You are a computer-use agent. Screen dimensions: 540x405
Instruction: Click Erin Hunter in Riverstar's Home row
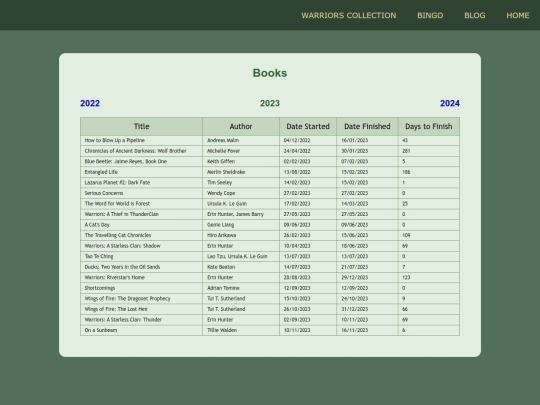point(220,278)
